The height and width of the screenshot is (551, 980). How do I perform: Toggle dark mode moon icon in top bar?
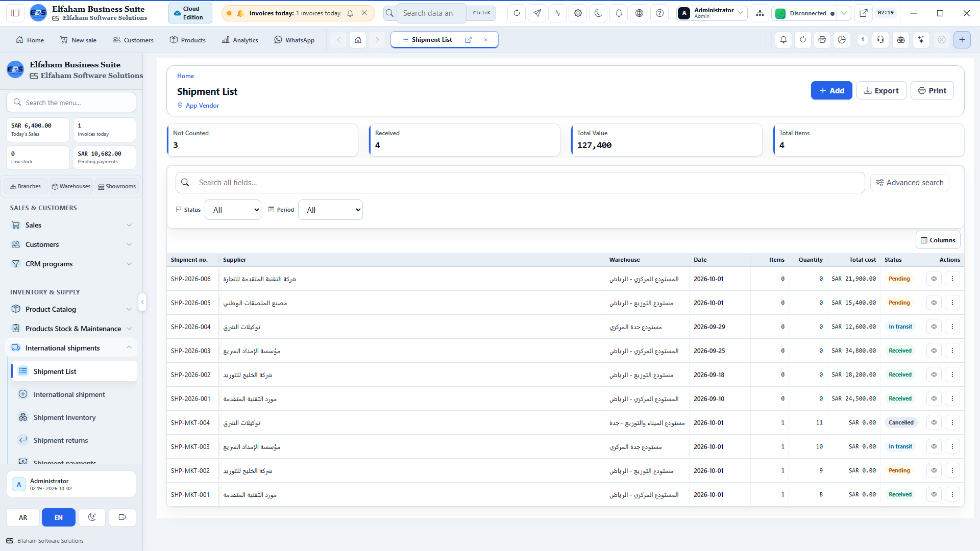pos(598,13)
